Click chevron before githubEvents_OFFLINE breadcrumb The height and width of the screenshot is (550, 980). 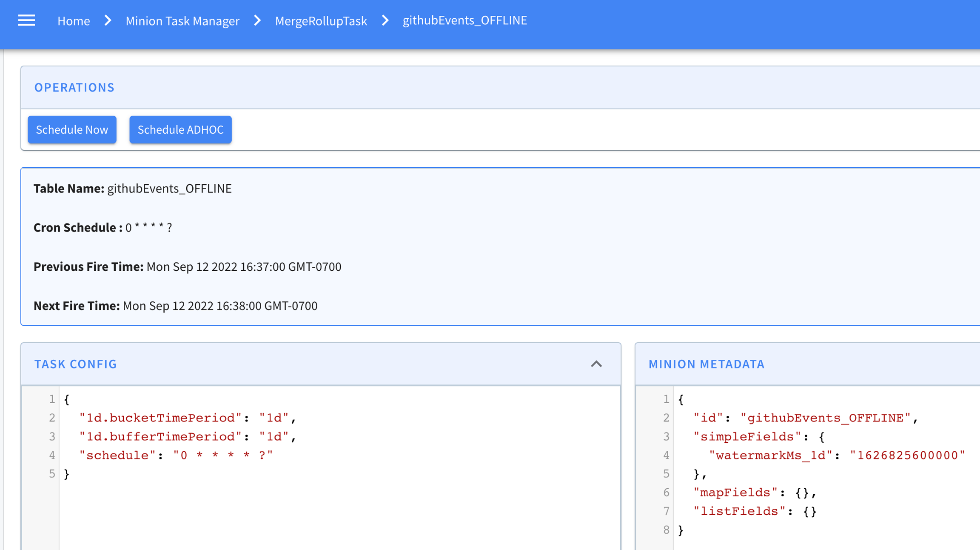click(385, 20)
